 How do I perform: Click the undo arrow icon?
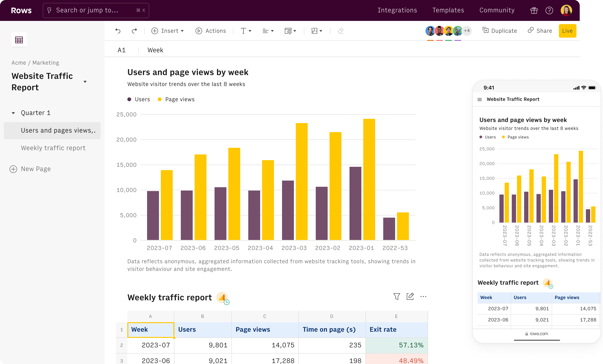119,31
